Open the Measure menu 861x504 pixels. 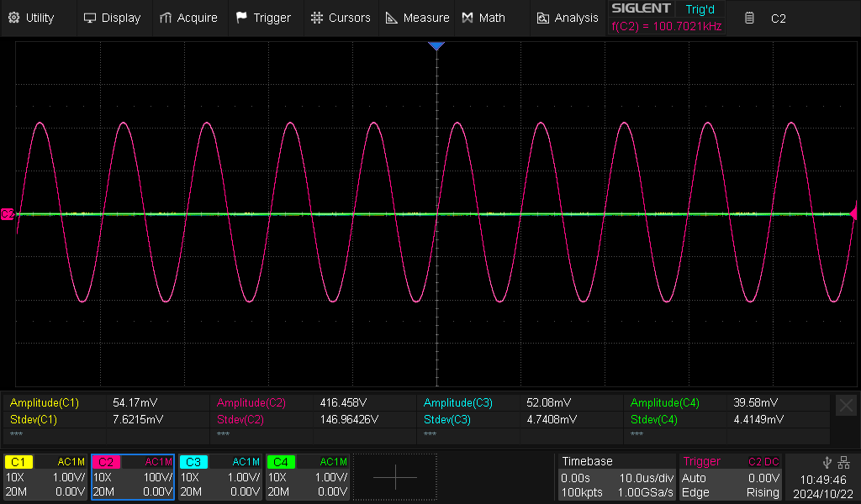click(417, 18)
